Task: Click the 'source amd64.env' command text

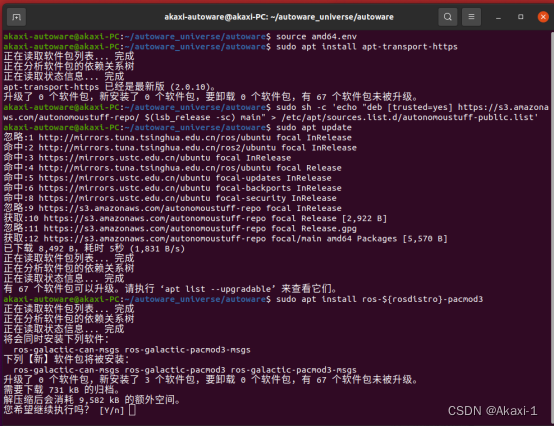Action: click(316, 37)
